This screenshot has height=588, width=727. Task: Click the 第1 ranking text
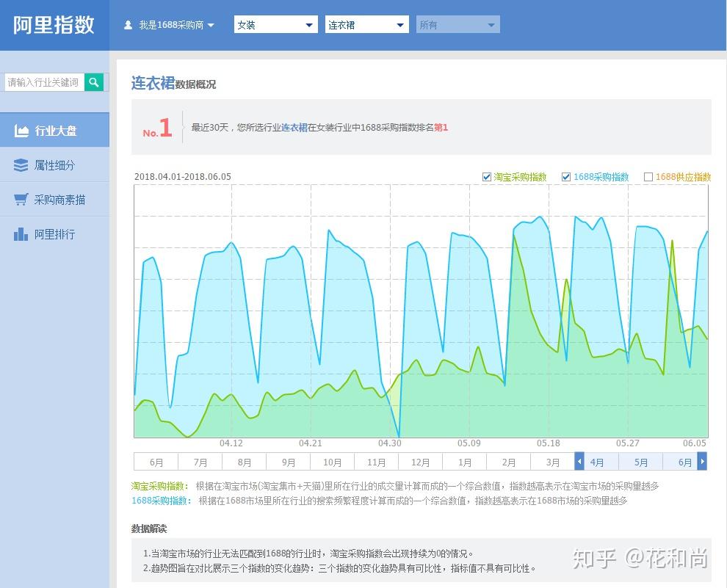point(441,128)
